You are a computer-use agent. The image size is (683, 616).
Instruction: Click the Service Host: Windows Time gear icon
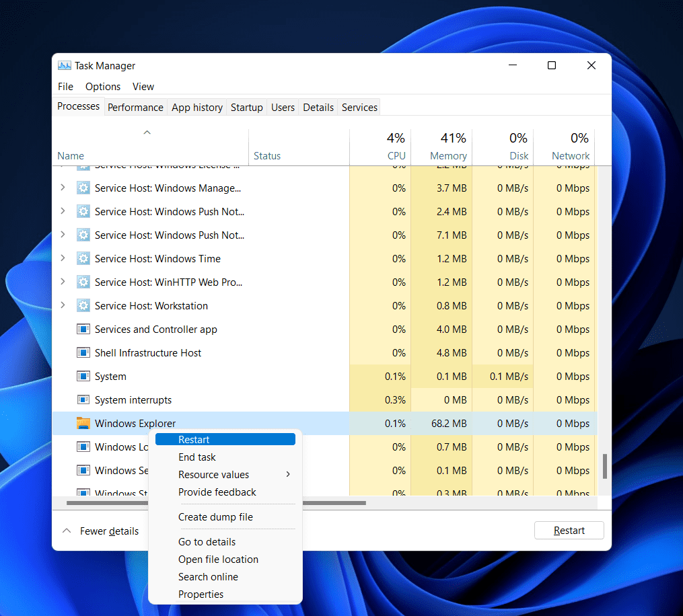83,258
